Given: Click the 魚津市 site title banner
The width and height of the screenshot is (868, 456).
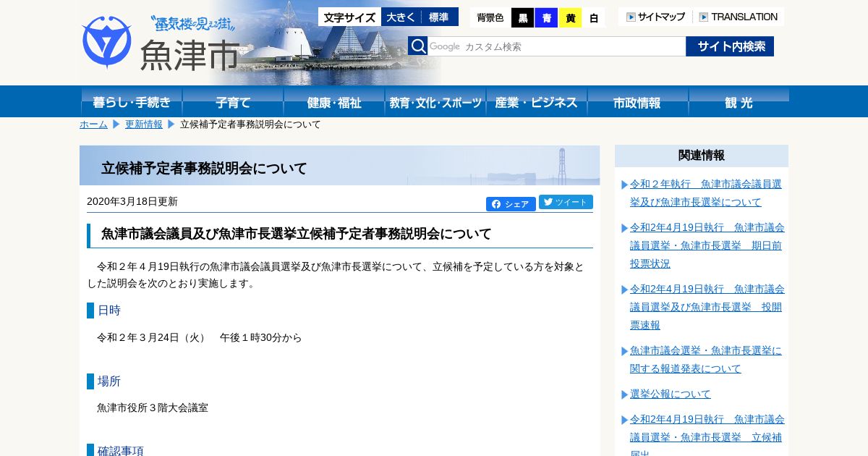Looking at the screenshot, I should pos(190,54).
